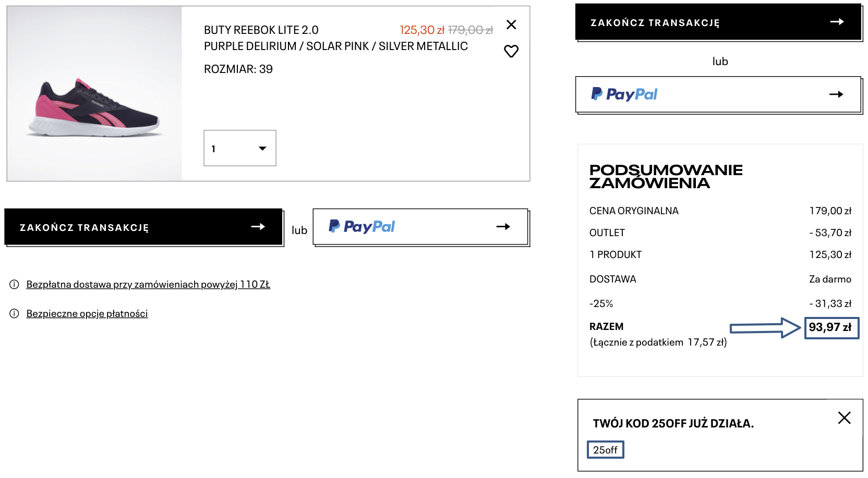868x478 pixels.
Task: Click info icon beside secure payment text
Action: click(15, 314)
